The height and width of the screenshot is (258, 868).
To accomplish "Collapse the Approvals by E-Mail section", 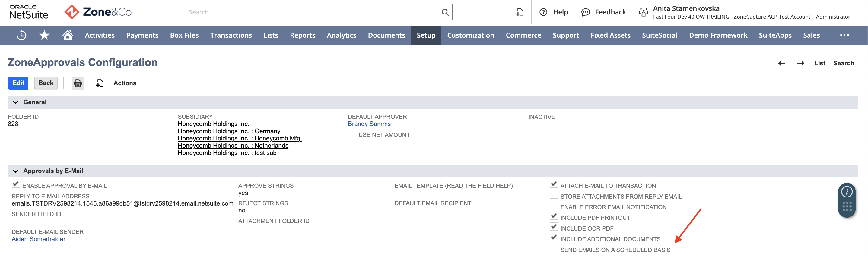I will point(15,171).
